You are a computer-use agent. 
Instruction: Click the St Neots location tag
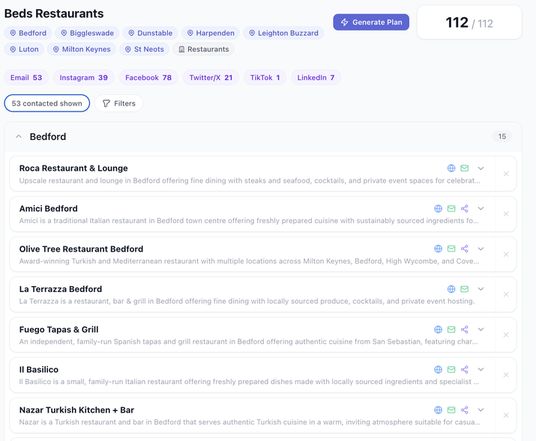(144, 49)
